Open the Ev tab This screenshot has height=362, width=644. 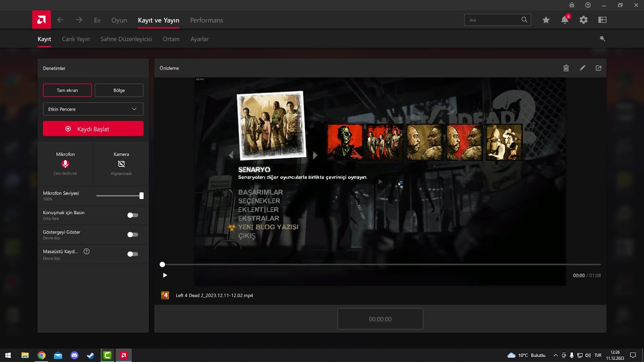[x=97, y=20]
